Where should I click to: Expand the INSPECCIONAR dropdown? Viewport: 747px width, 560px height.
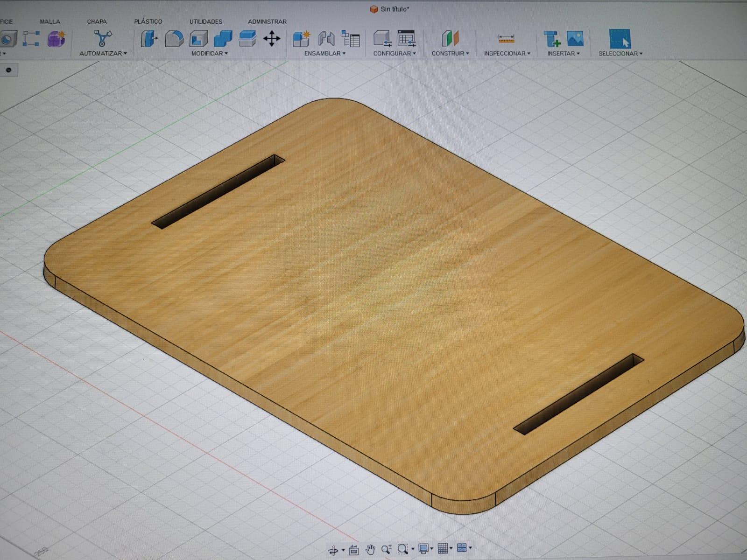coord(507,53)
